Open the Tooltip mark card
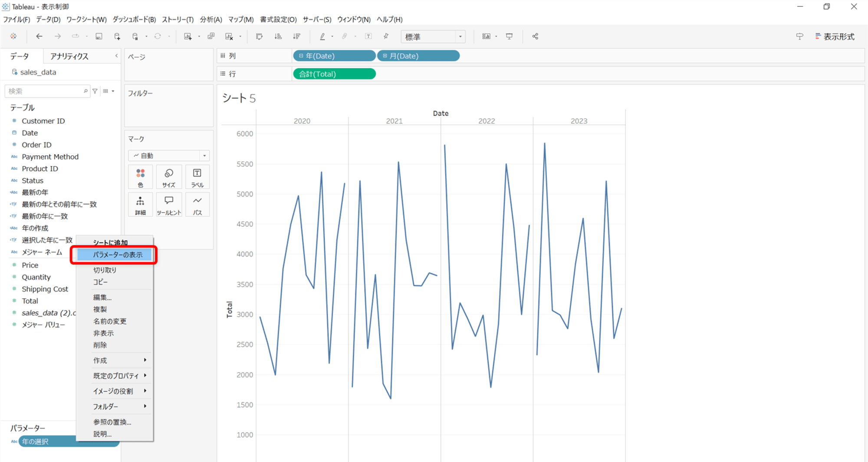Screen dimensions: 868x462 [x=169, y=205]
